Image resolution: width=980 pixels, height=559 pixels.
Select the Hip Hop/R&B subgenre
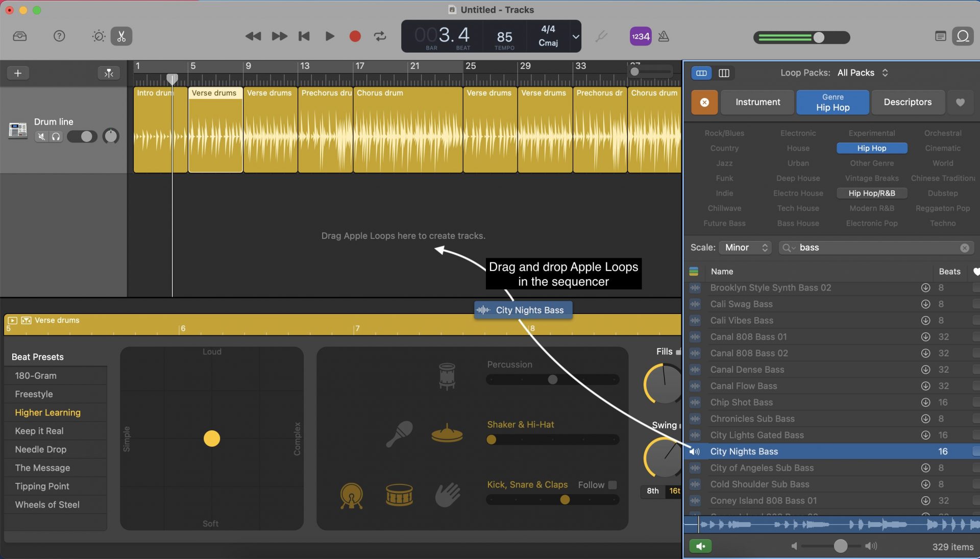coord(871,193)
